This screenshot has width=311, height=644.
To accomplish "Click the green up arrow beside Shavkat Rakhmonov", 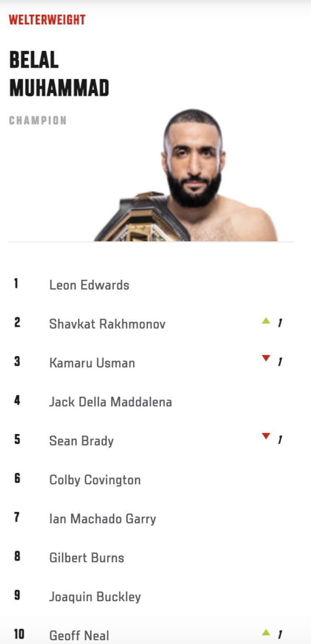I will tap(266, 321).
